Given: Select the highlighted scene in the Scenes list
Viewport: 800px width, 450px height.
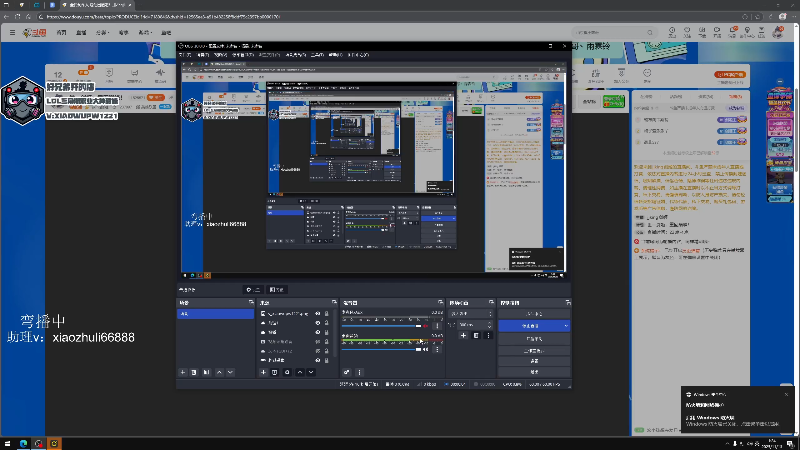Looking at the screenshot, I should [x=215, y=313].
